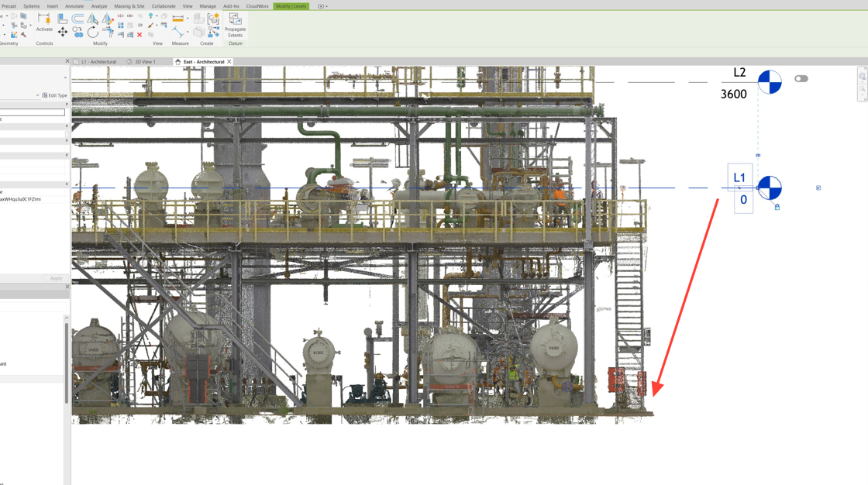Viewport: 868px width, 485px height.
Task: Edit the L1 elevation value of 0
Action: (x=742, y=200)
